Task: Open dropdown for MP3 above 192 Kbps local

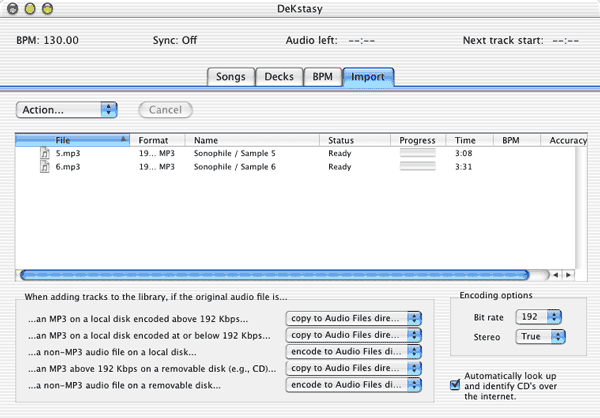Action: tap(354, 318)
